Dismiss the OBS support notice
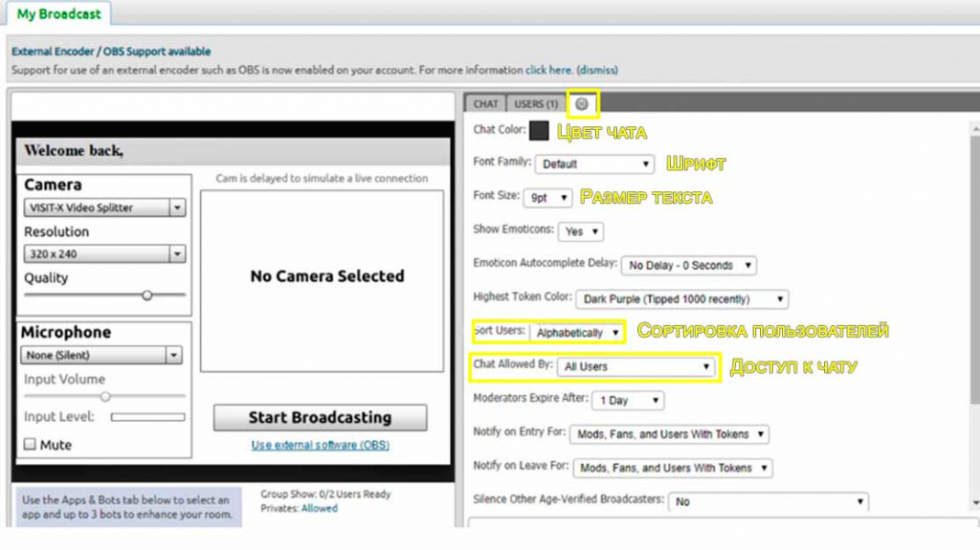Screen dimensions: 980x550 click(597, 70)
